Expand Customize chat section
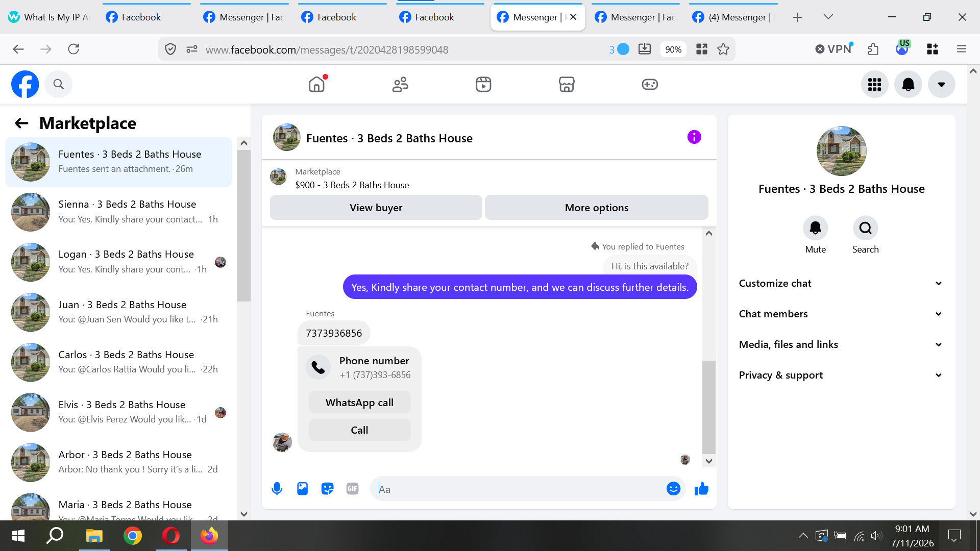 (x=841, y=283)
